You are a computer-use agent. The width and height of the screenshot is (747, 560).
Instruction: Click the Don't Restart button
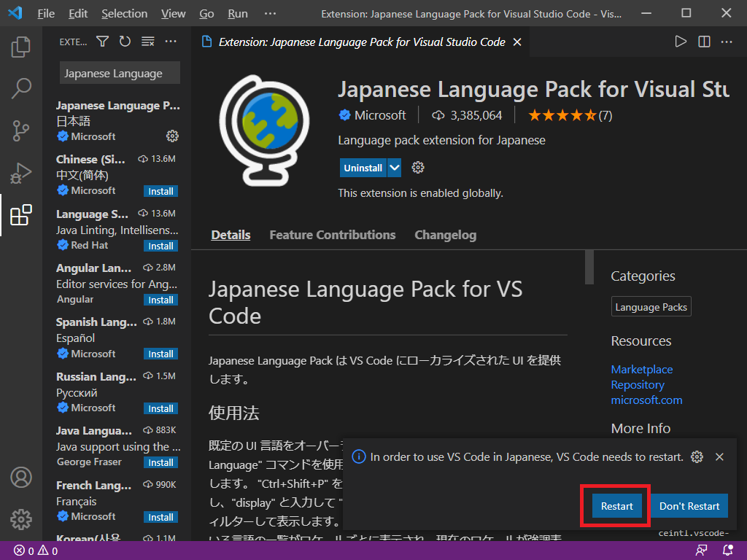(689, 506)
